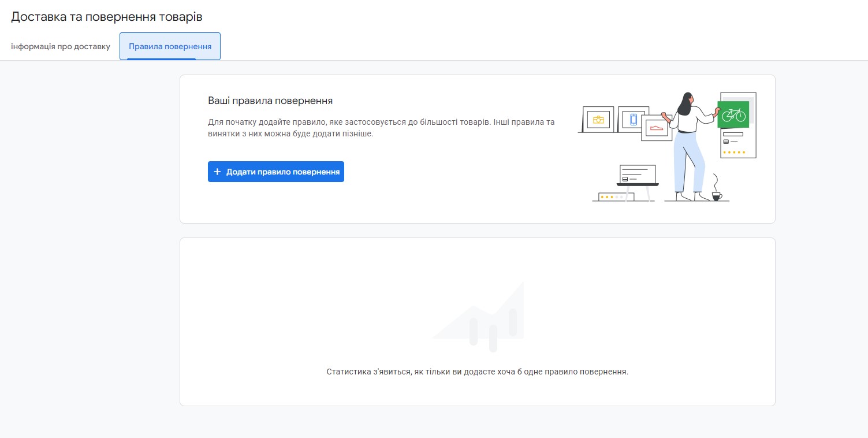Click the credit card icon on laptop screen
The width and height of the screenshot is (868, 438).
tap(625, 179)
